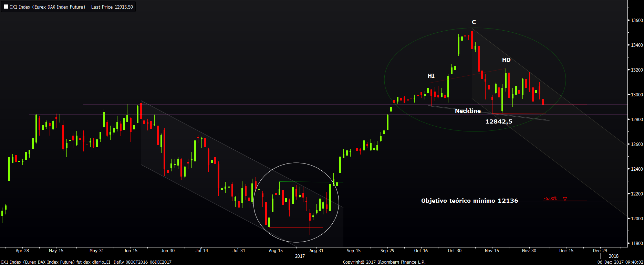Screen dimensions: 644x265
Task: Click the 13600 price axis label
Action: point(637,20)
